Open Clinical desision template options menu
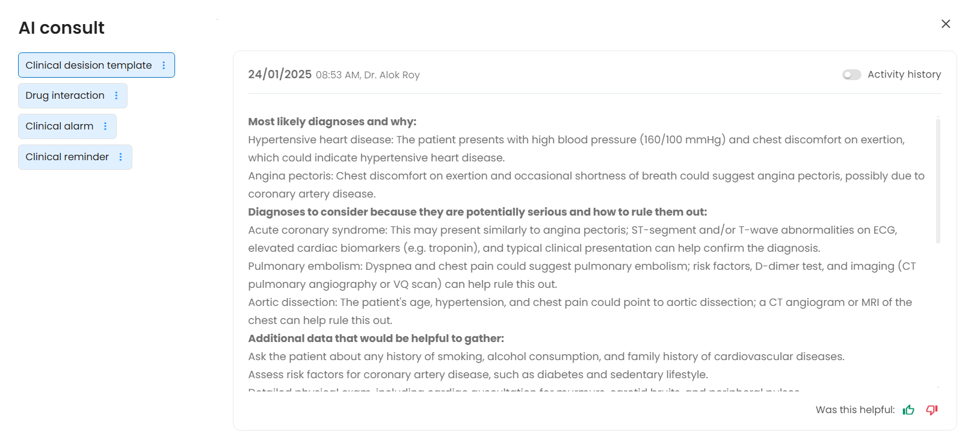The width and height of the screenshot is (980, 442). pos(164,66)
